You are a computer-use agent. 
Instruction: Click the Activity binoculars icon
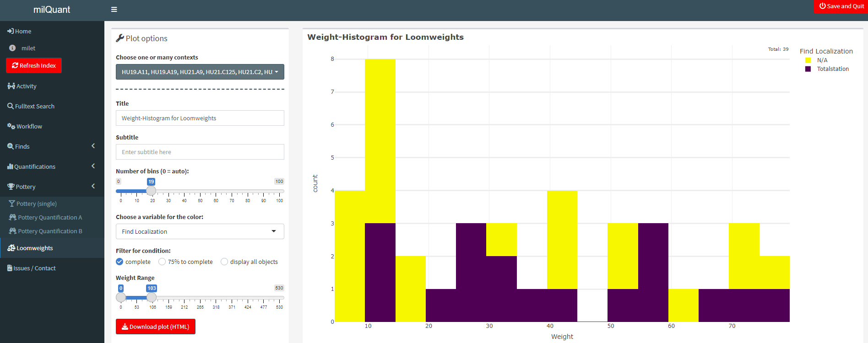[11, 86]
